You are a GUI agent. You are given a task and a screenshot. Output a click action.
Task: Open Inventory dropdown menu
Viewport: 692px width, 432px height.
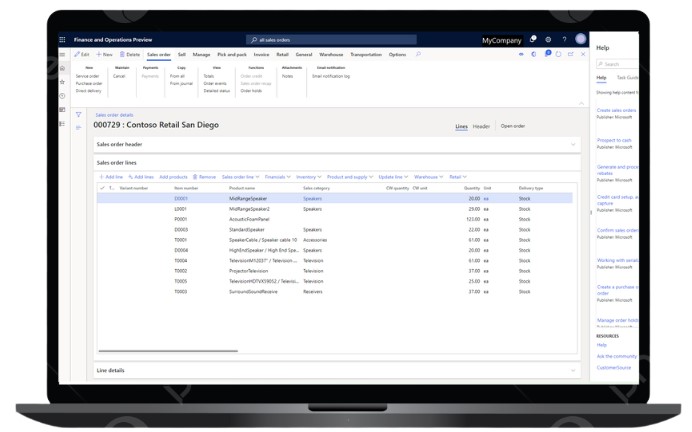pos(308,177)
